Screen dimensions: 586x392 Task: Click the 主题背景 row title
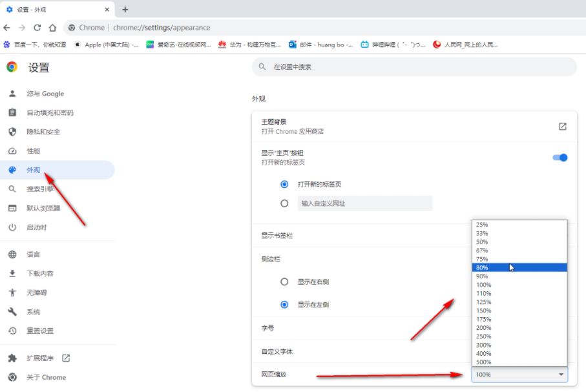click(x=274, y=122)
